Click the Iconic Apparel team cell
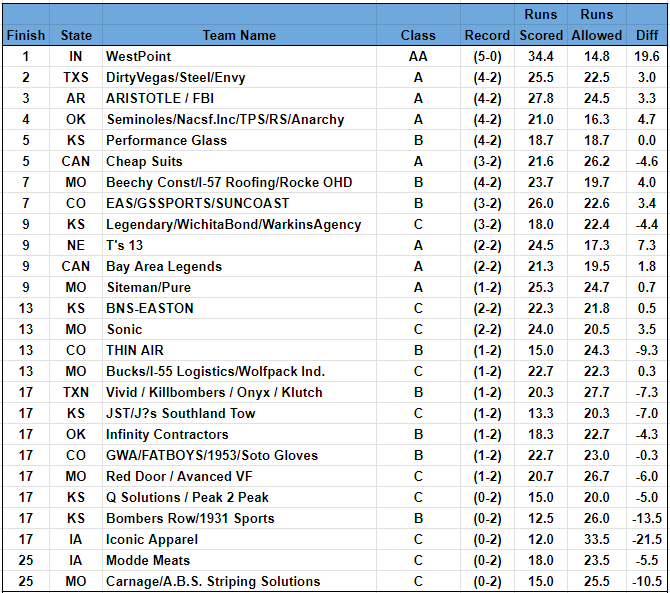 [239, 539]
